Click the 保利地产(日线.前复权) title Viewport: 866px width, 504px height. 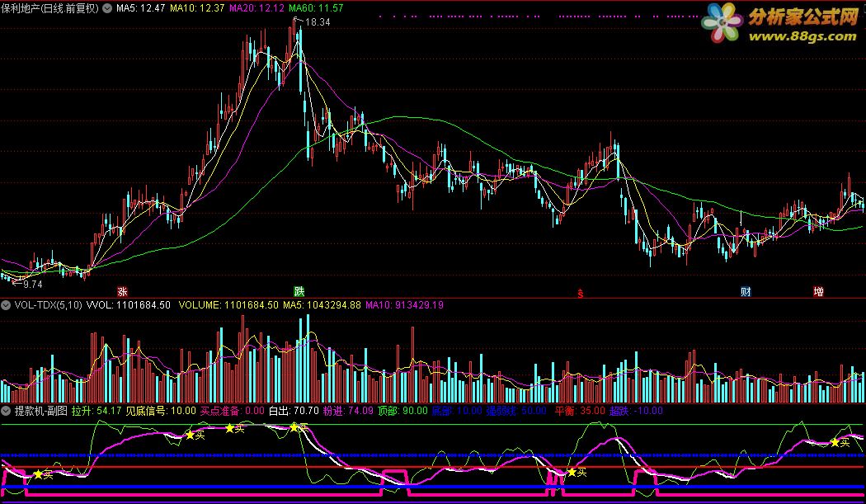[x=49, y=8]
